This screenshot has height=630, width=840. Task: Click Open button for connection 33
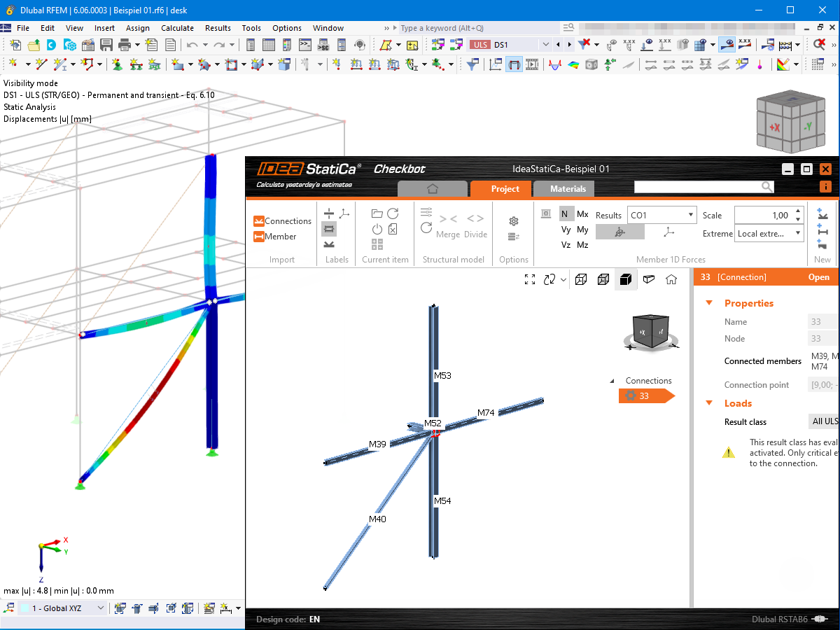[x=819, y=277]
